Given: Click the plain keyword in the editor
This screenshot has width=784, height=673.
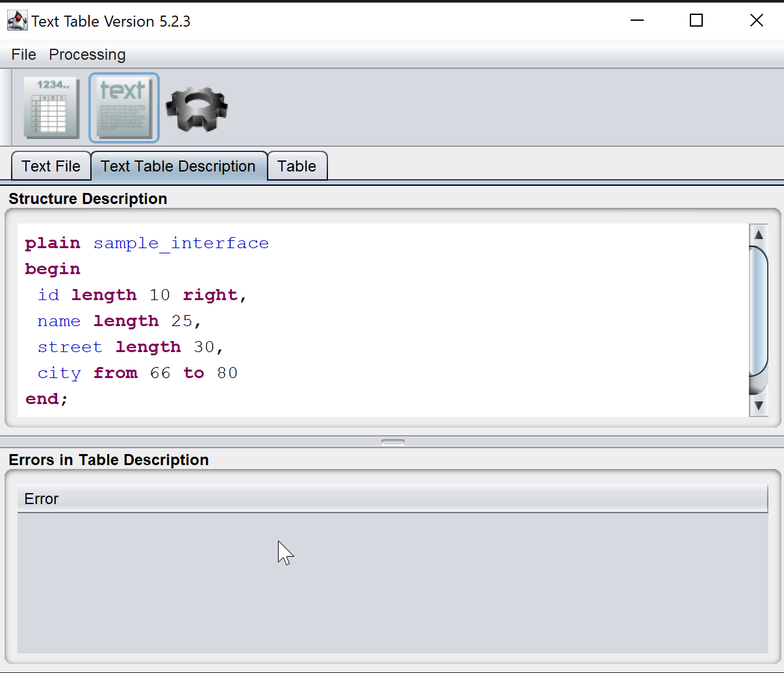Looking at the screenshot, I should (x=53, y=242).
